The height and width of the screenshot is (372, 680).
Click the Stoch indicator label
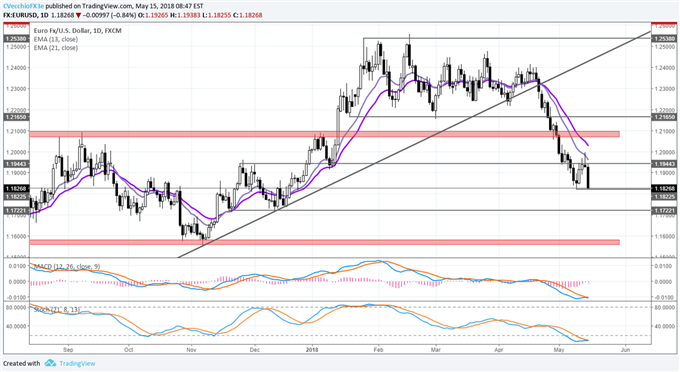pos(56,310)
